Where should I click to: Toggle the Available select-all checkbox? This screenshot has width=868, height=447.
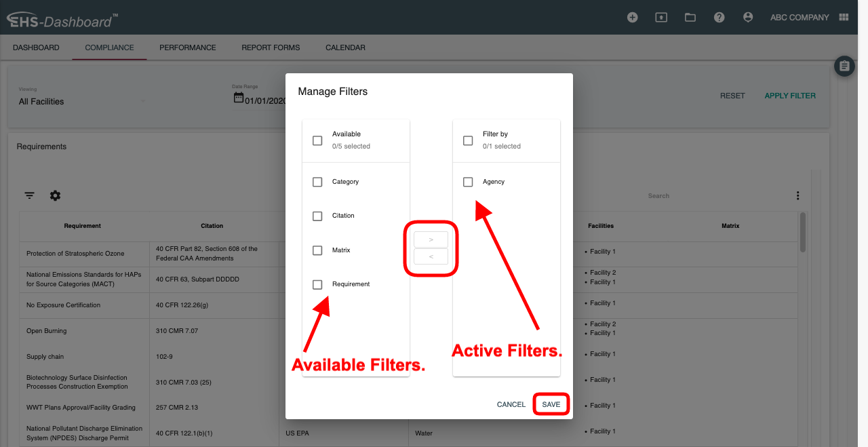(317, 140)
